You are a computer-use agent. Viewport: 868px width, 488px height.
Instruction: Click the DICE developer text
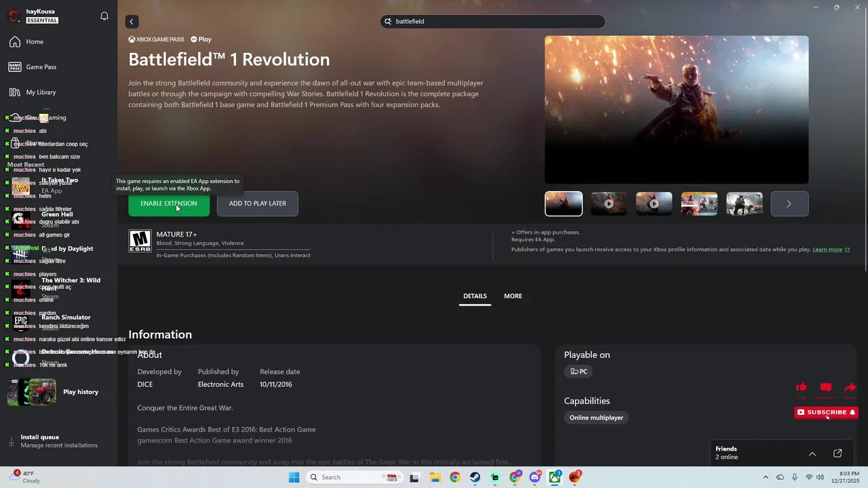(x=145, y=384)
